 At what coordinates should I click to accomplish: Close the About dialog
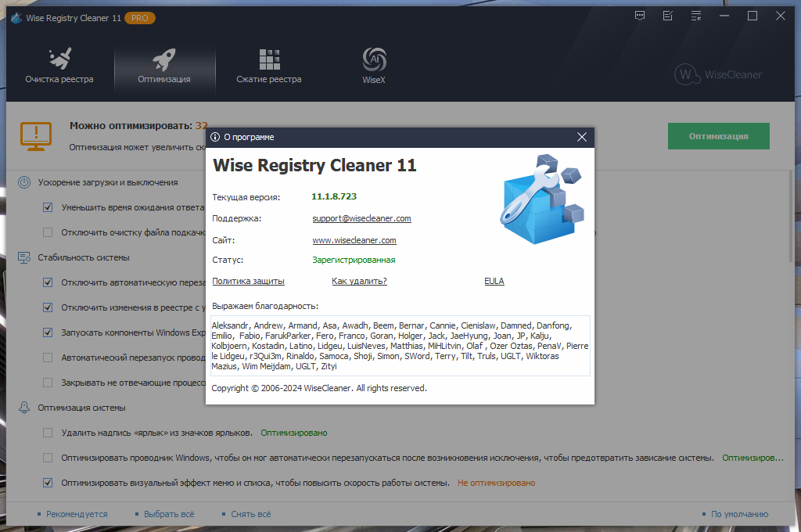click(582, 137)
